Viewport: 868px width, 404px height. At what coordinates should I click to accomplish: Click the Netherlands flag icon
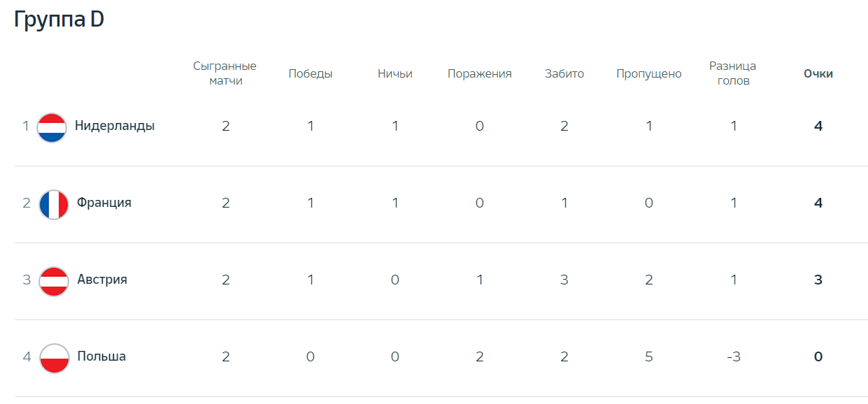click(x=52, y=127)
